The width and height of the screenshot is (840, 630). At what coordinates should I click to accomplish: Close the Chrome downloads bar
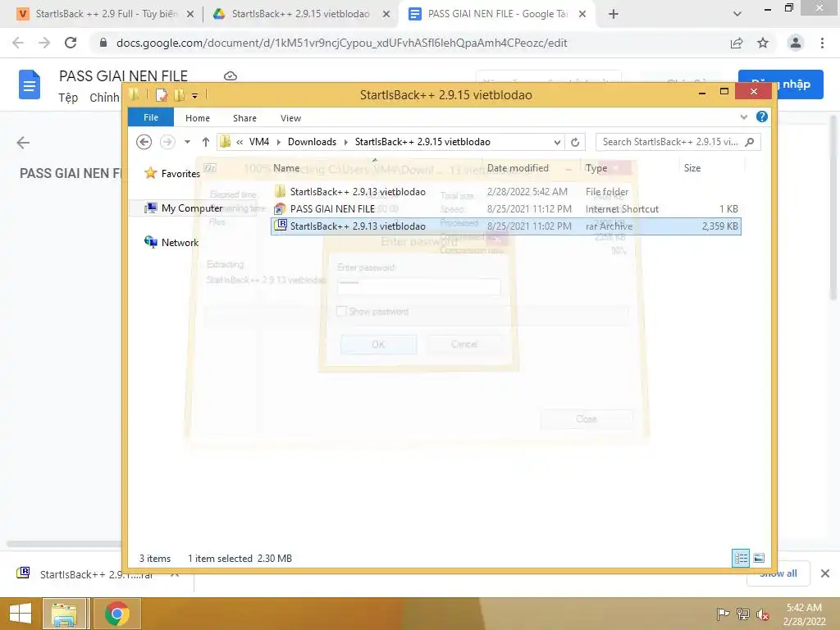coord(825,573)
